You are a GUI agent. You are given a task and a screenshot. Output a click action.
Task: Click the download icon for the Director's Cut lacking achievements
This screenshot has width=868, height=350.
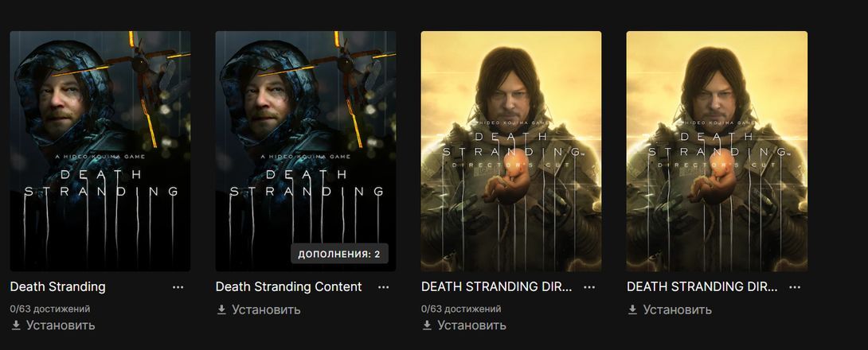pos(632,309)
